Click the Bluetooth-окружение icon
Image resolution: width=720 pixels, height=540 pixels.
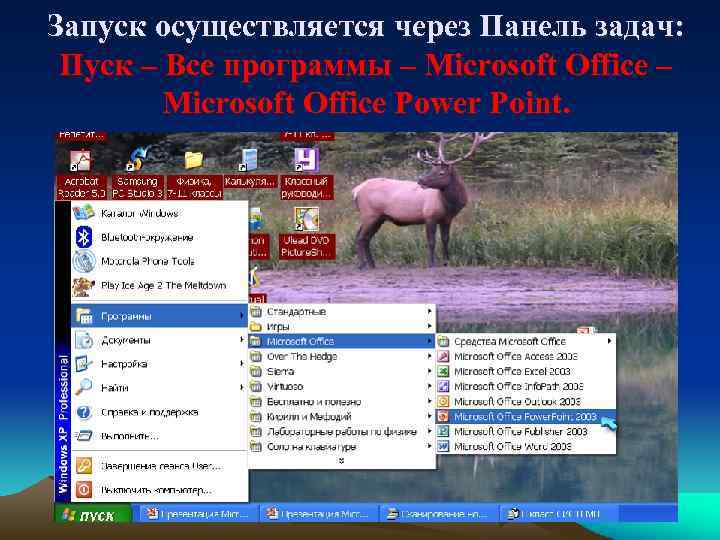(84, 237)
